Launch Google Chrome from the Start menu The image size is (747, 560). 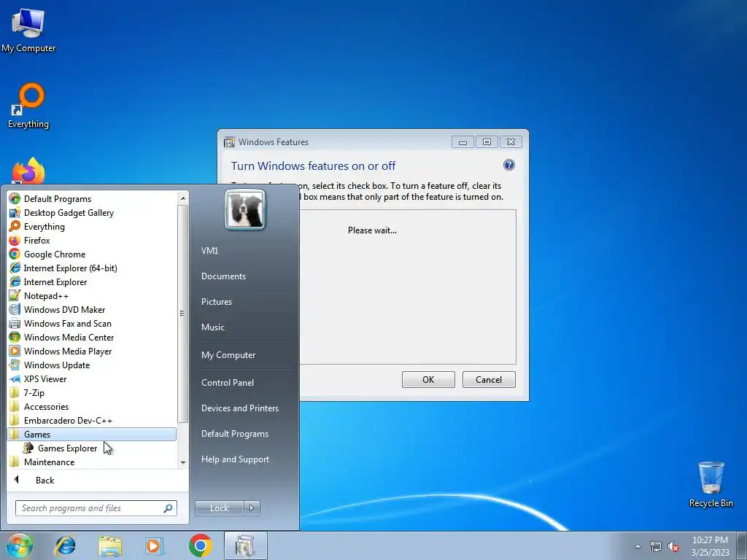92,254
